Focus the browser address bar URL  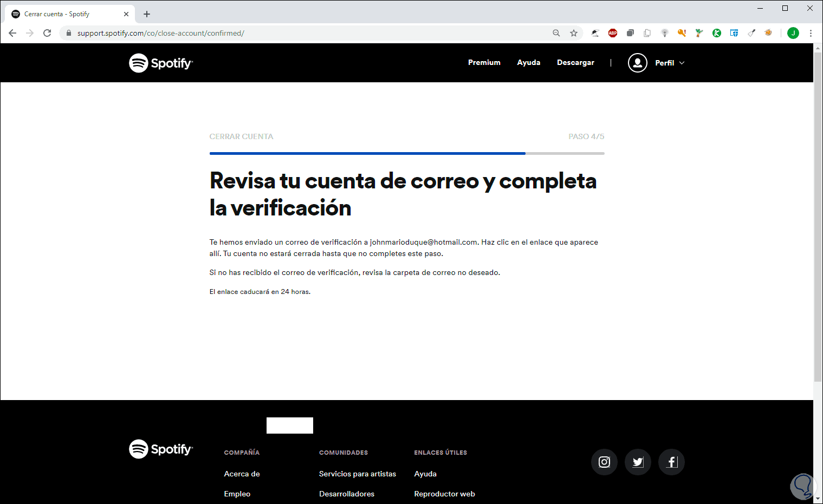(x=161, y=33)
